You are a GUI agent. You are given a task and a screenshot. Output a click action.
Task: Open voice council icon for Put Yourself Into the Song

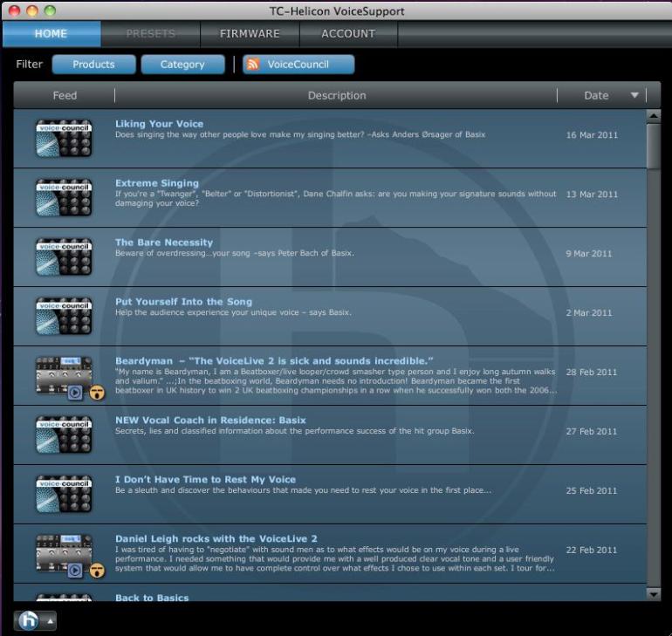point(64,316)
